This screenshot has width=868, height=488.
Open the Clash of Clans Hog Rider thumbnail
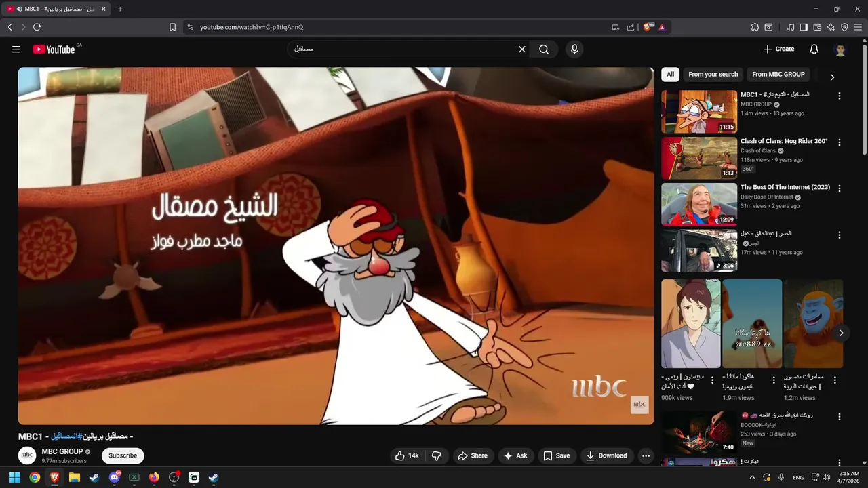coord(699,158)
